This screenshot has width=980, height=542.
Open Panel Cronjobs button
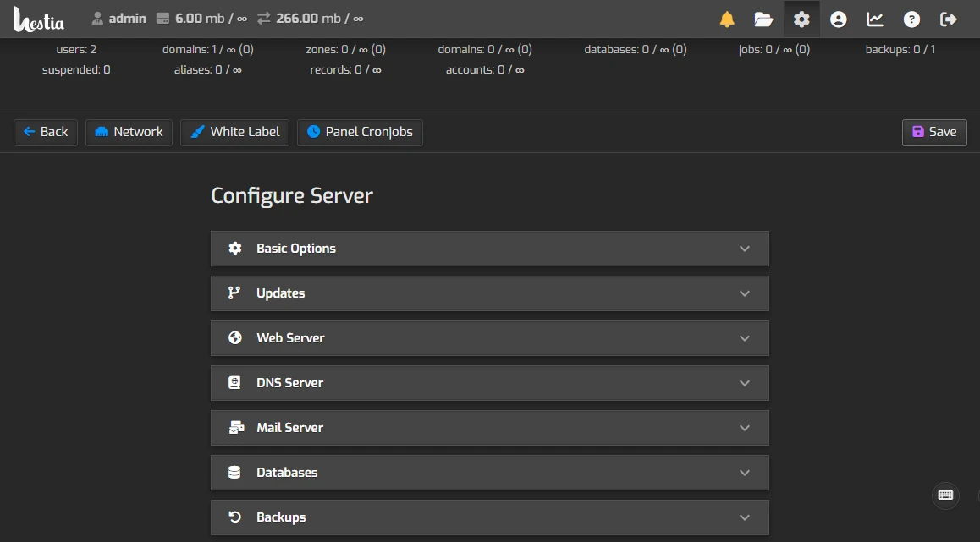(360, 133)
